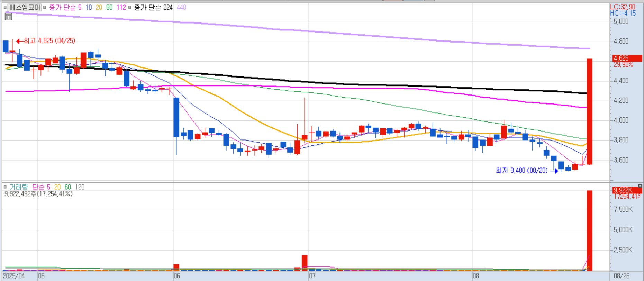Screen dimensions: 644x281
Task: Select the blue 10 moving average label
Action: point(89,7)
